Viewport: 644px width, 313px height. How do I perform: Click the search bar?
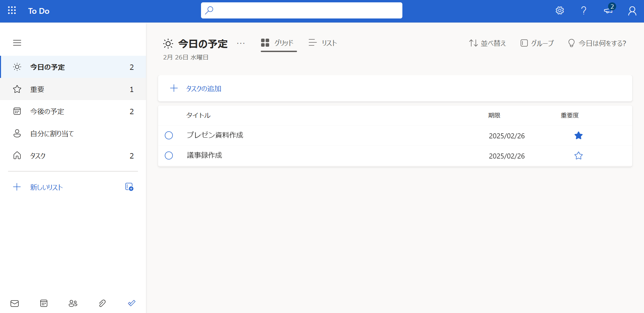point(301,10)
